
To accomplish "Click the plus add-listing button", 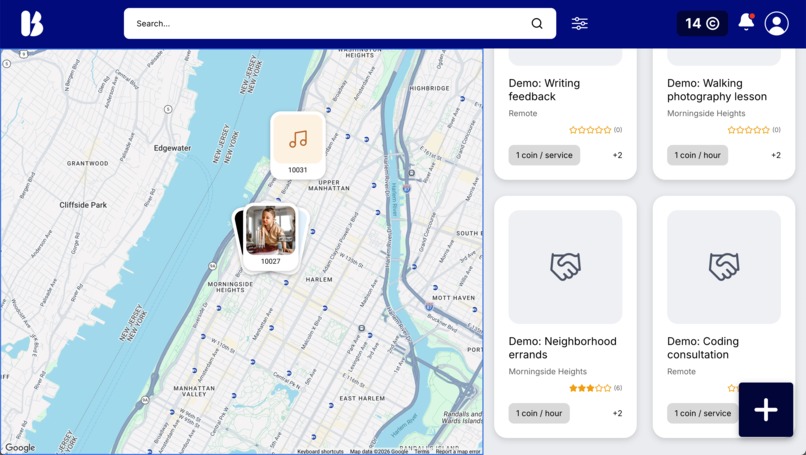I will 765,410.
